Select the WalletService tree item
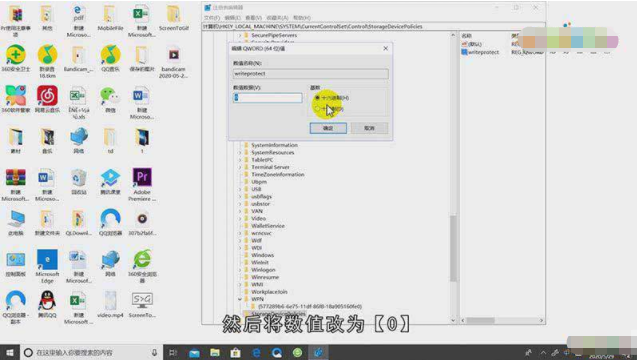This screenshot has width=637, height=360. (268, 226)
